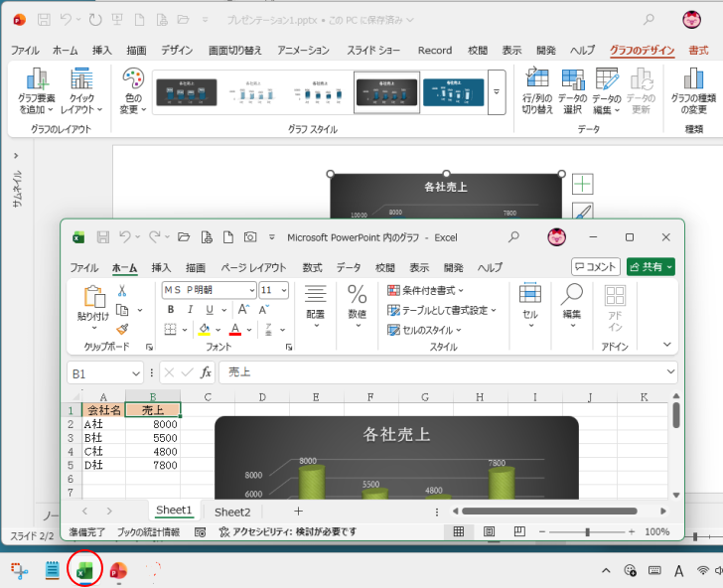Viewport: 723px width, 588px height.
Task: Open Excel Insert tab
Action: [161, 268]
